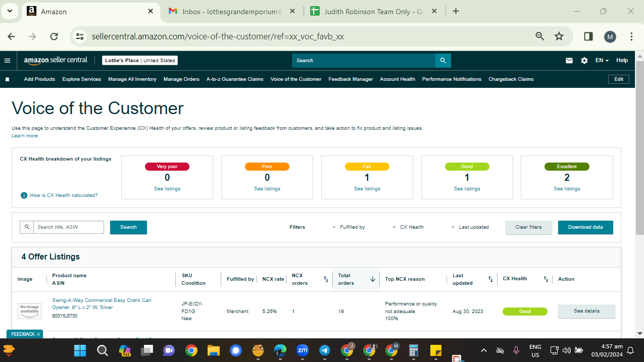Bookmark this page with the star icon
Image resolution: width=644 pixels, height=362 pixels.
559,36
